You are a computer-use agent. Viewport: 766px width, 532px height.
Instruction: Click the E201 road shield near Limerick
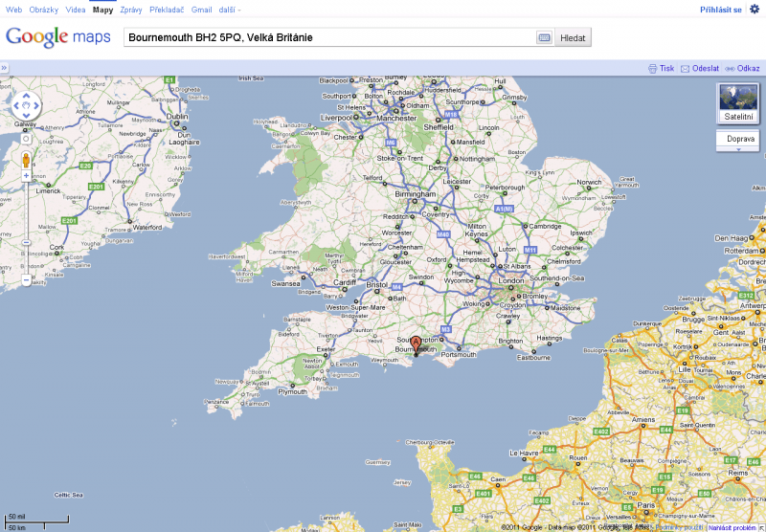(96, 187)
